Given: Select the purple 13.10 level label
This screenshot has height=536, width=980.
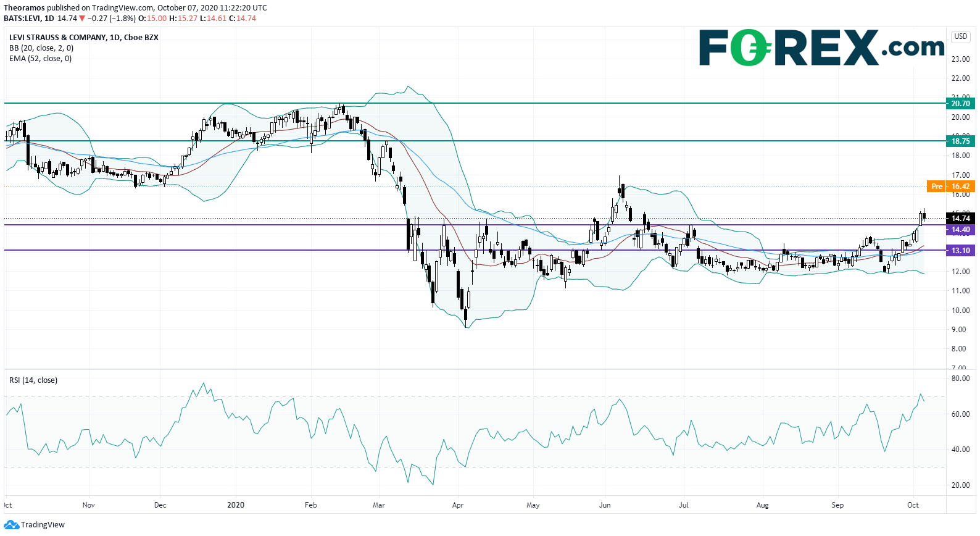Looking at the screenshot, I should [x=960, y=250].
